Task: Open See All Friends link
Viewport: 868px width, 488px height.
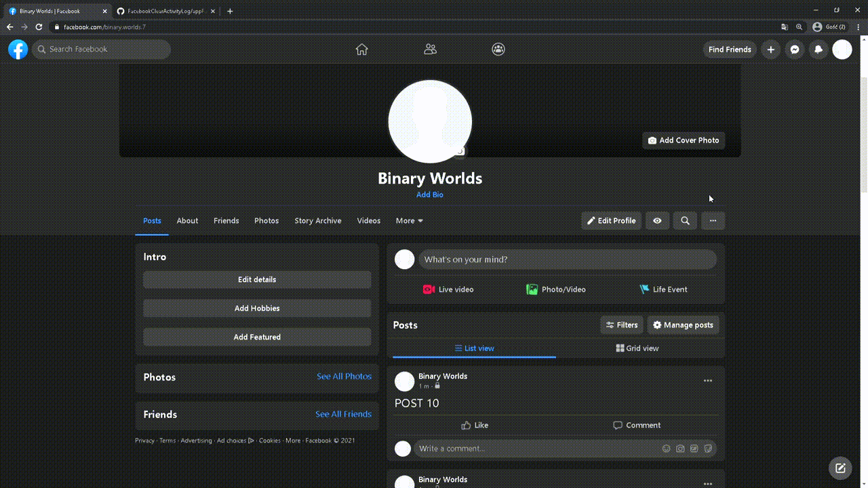Action: coord(343,414)
